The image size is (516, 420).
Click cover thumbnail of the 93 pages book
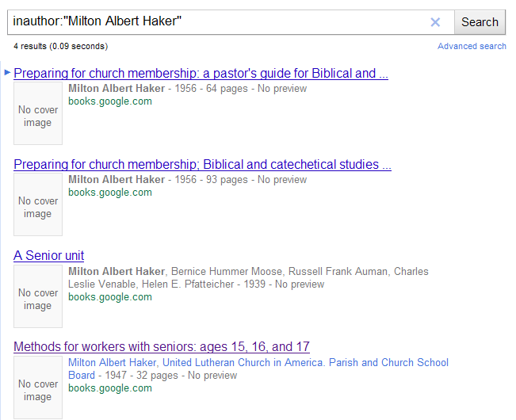[x=38, y=204]
